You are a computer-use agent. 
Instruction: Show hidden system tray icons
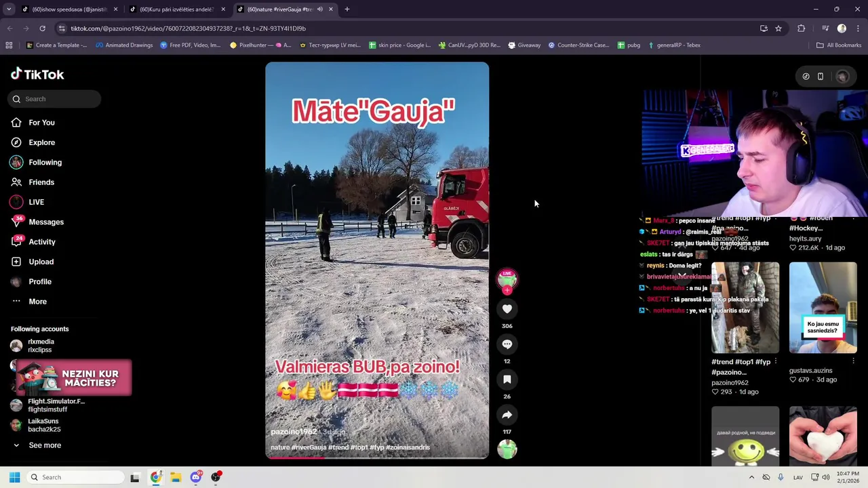pyautogui.click(x=751, y=477)
